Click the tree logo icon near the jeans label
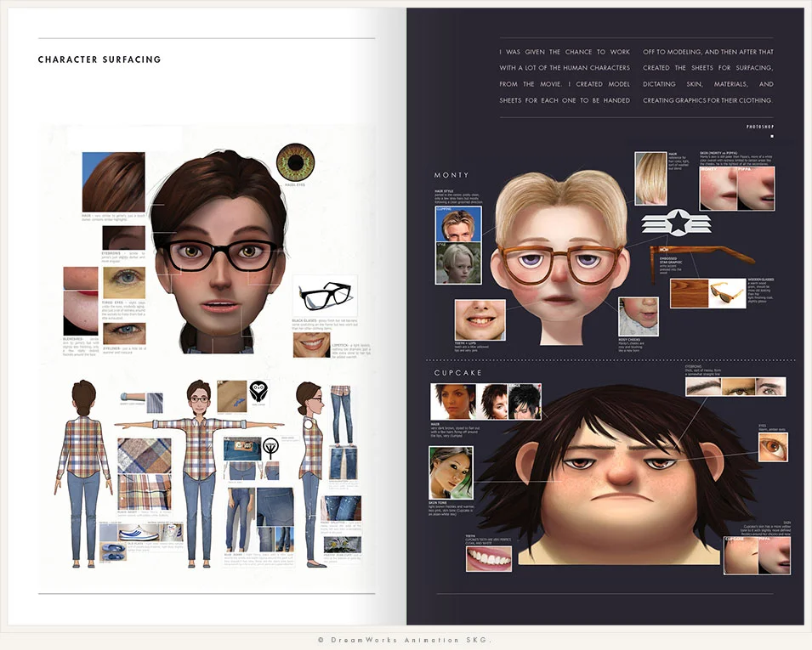 (270, 448)
